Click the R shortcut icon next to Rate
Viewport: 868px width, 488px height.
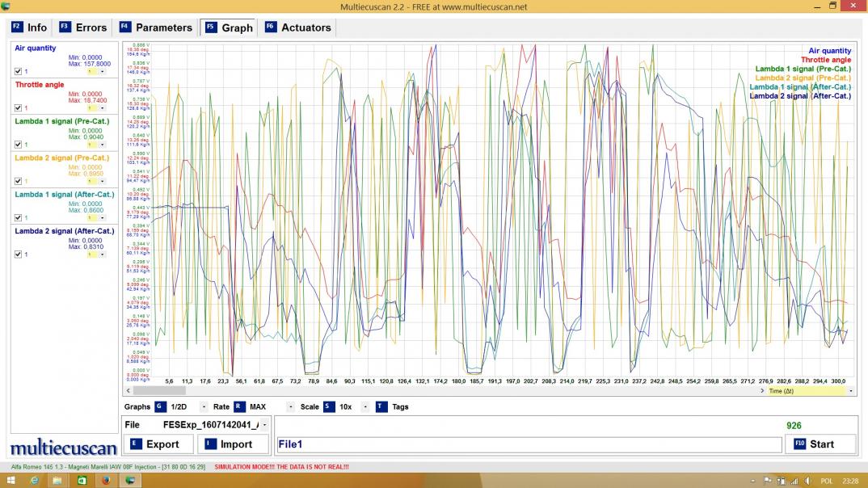point(239,406)
